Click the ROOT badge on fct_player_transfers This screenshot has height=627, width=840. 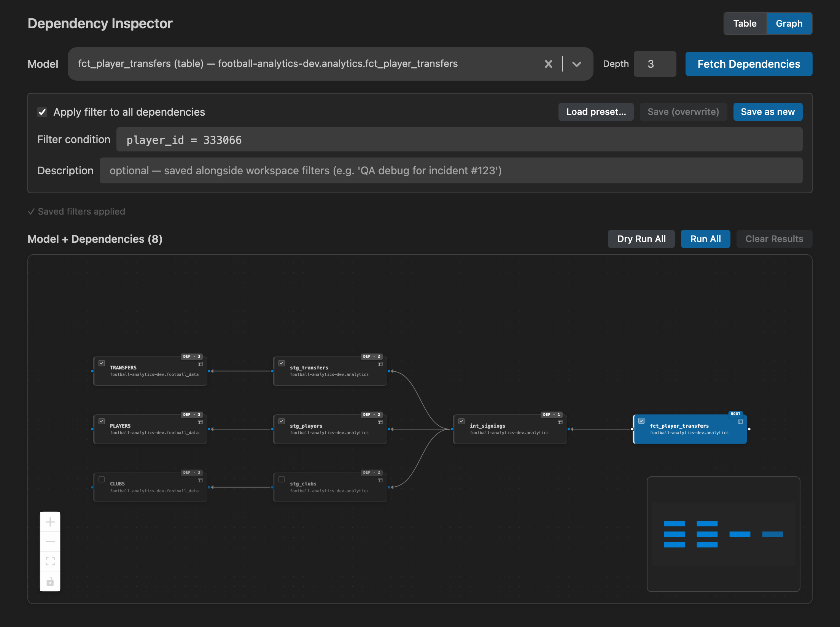735,414
